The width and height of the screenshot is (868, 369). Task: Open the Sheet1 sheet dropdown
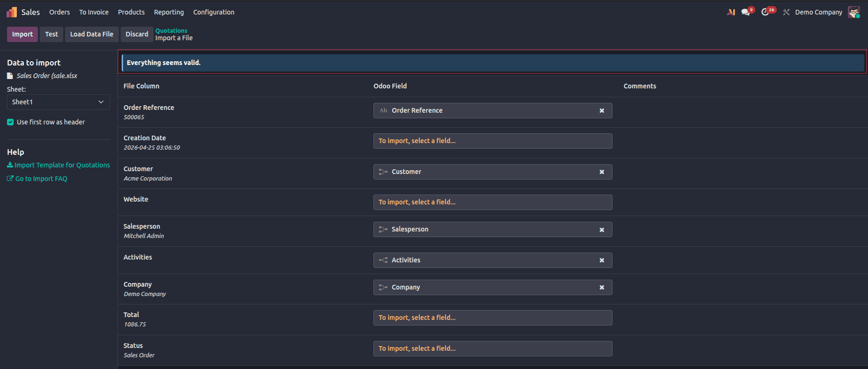[58, 102]
